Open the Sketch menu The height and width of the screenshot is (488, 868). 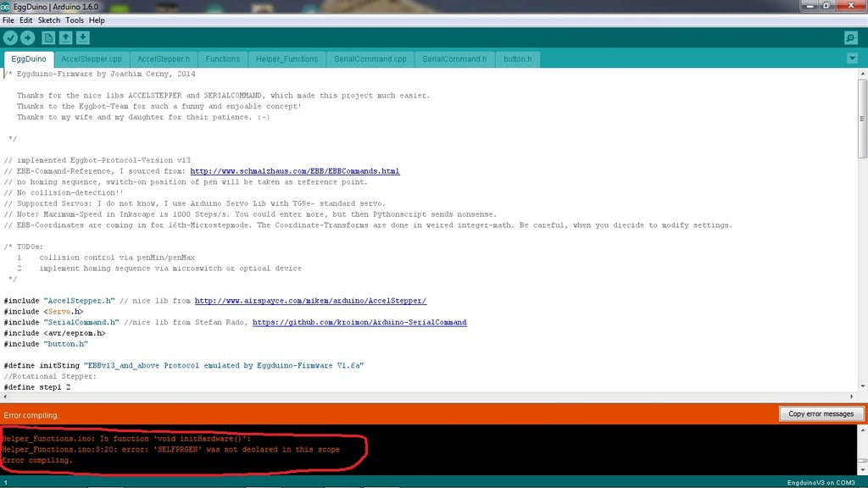pos(48,20)
